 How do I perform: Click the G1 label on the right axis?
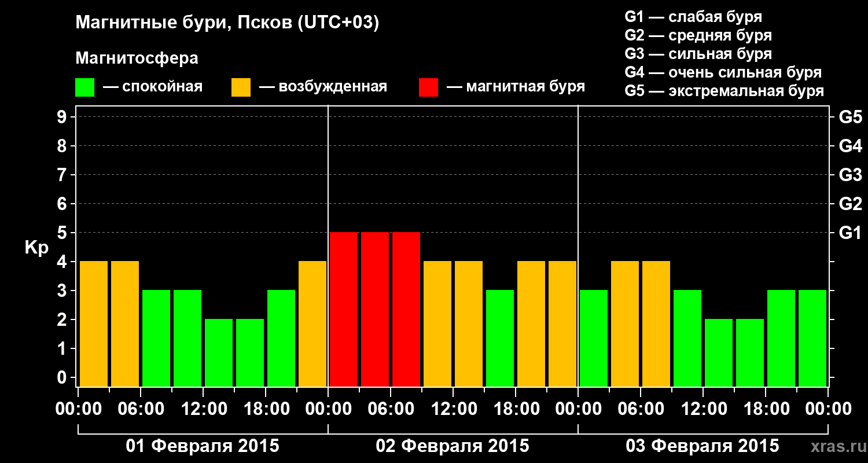point(850,233)
